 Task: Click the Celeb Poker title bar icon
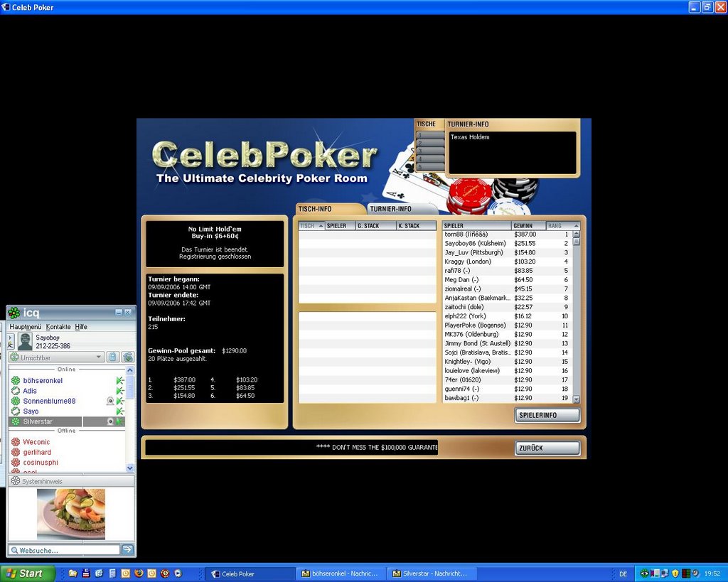(x=6, y=7)
